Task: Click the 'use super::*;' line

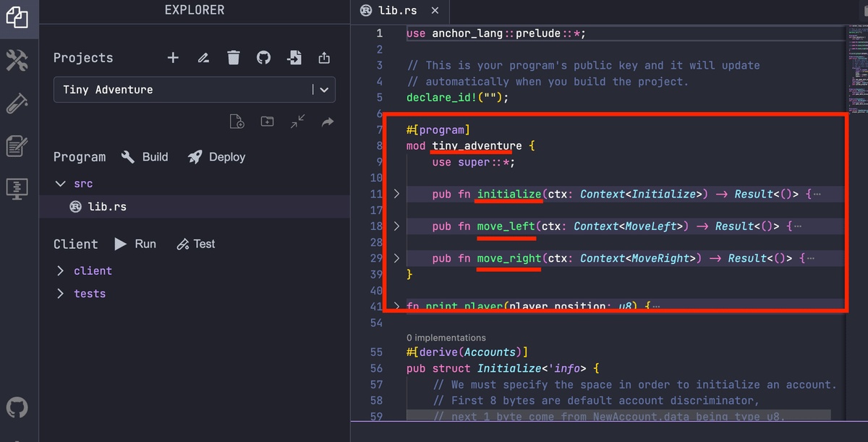Action: point(474,162)
